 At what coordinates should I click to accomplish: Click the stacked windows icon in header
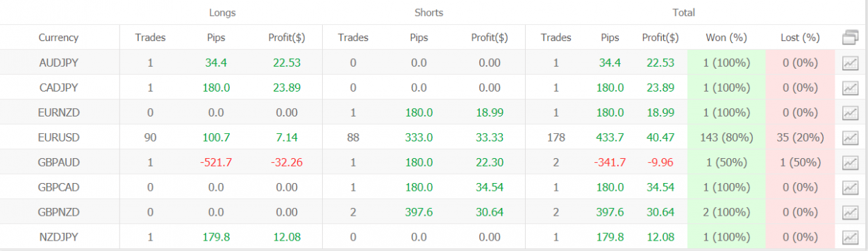[x=850, y=37]
